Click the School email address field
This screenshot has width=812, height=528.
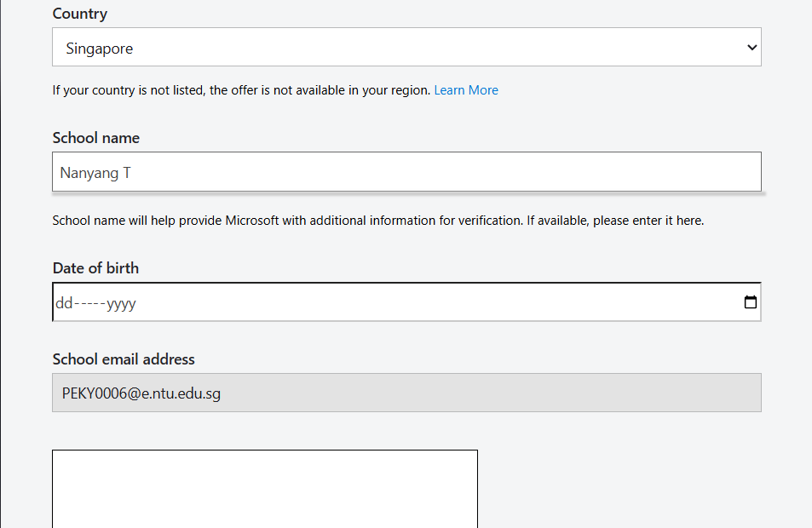[406, 393]
